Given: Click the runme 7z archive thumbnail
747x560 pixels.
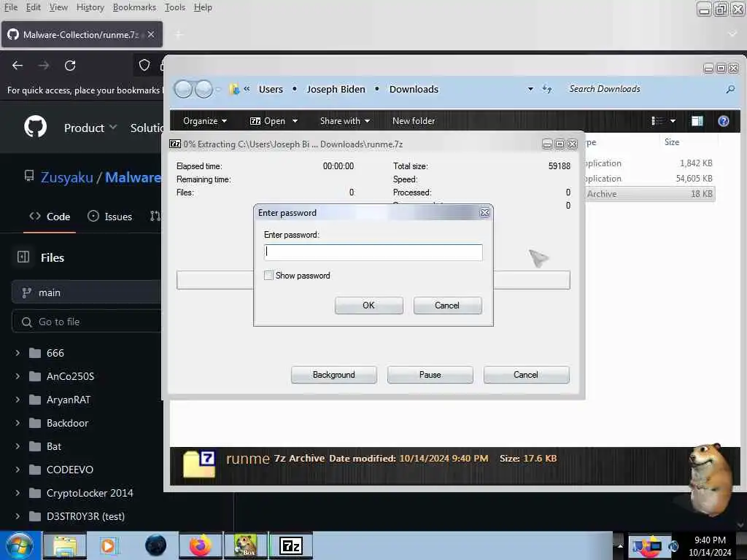Looking at the screenshot, I should [x=199, y=464].
